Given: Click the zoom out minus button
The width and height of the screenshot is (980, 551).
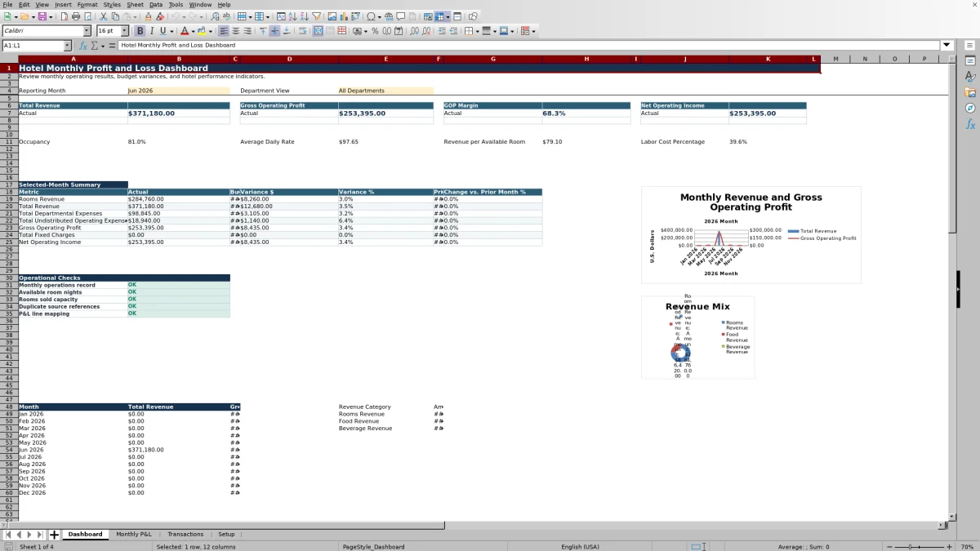Looking at the screenshot, I should (889, 547).
